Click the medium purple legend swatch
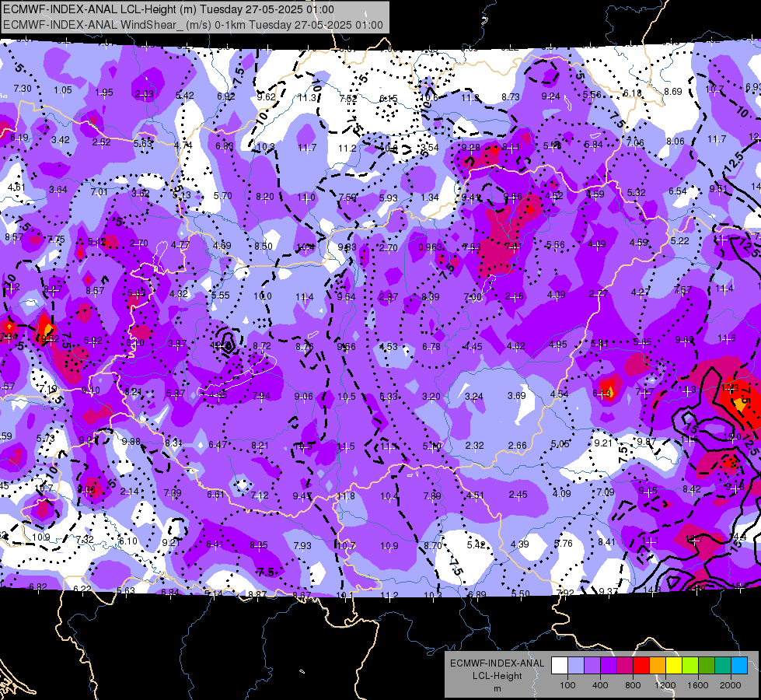 pos(592,666)
